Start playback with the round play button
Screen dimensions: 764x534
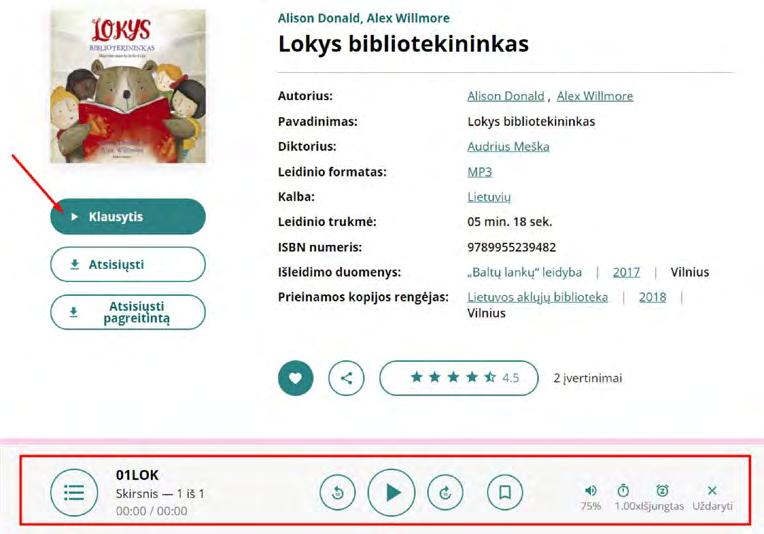pos(392,493)
